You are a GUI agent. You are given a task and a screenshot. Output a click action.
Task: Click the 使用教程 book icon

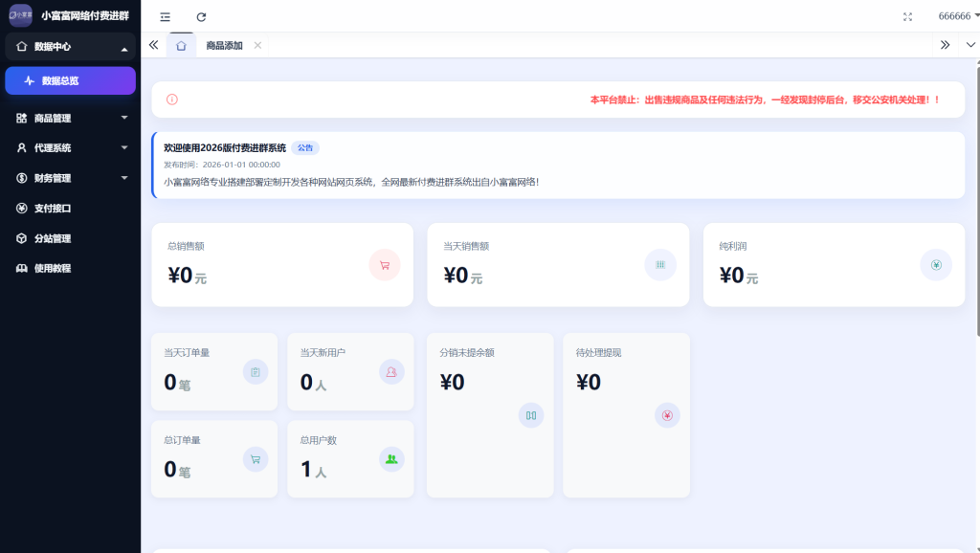click(22, 268)
